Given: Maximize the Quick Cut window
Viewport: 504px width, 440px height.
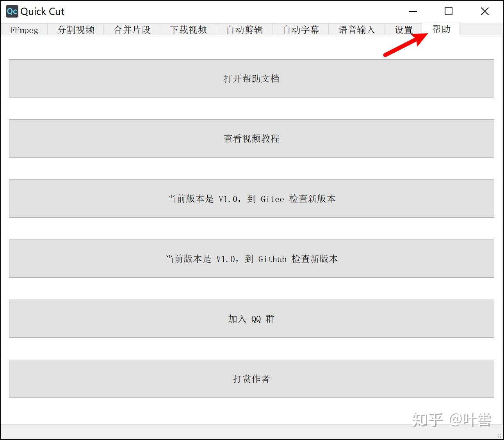Looking at the screenshot, I should point(449,11).
